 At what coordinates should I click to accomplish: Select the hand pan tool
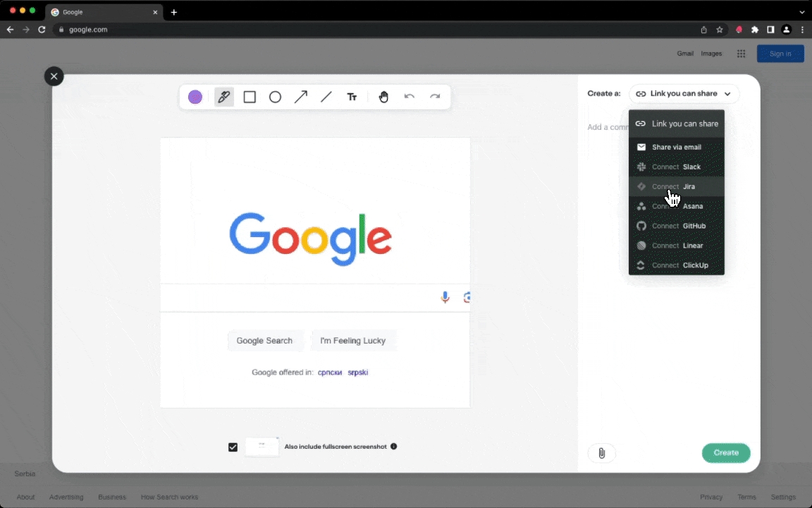[383, 97]
